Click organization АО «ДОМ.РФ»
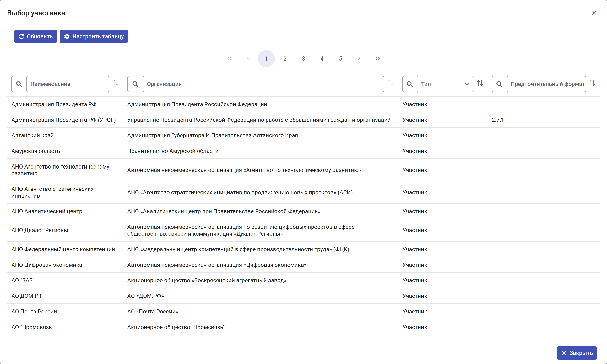Screen dimensions: 607x364 click(x=145, y=296)
